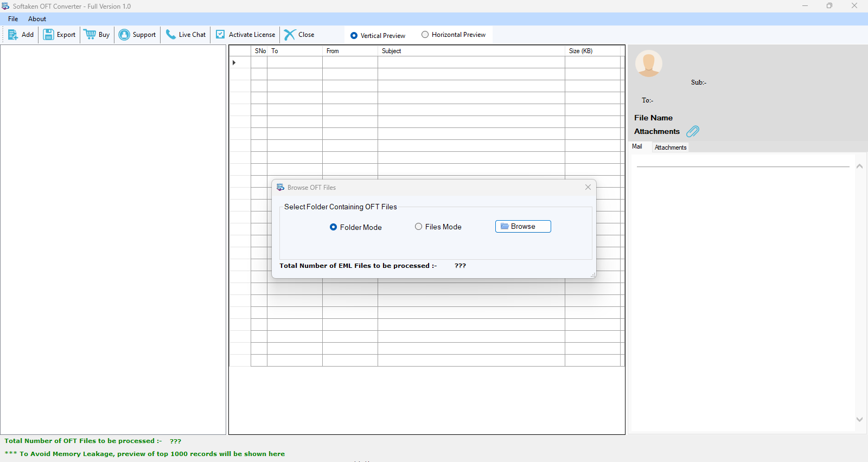The width and height of the screenshot is (868, 462).
Task: Select Folder Mode option
Action: [x=334, y=227]
